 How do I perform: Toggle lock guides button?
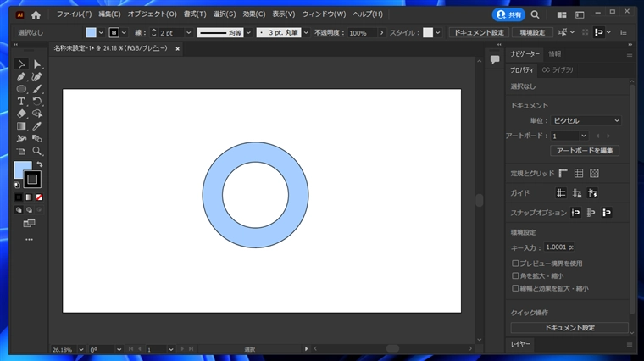577,193
